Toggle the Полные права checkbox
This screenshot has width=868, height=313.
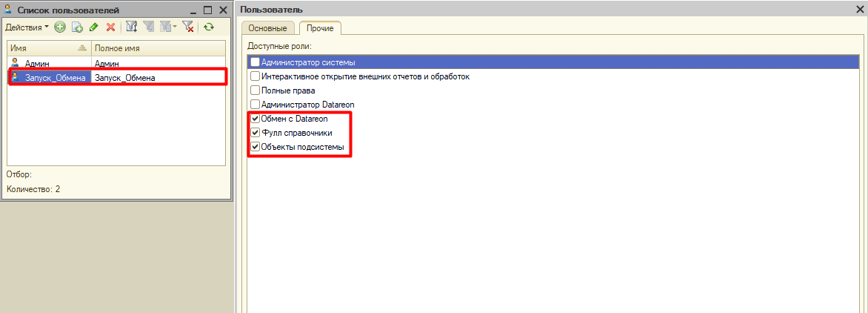coord(256,90)
